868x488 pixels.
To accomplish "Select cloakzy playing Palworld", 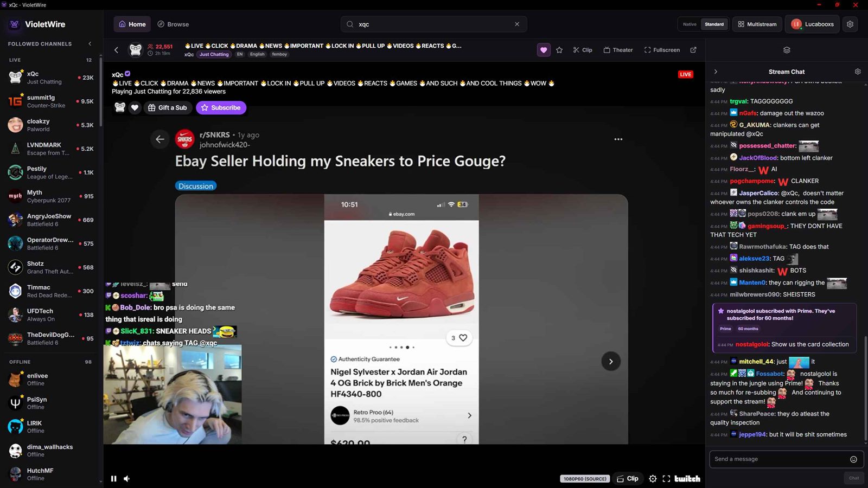I will click(x=52, y=125).
